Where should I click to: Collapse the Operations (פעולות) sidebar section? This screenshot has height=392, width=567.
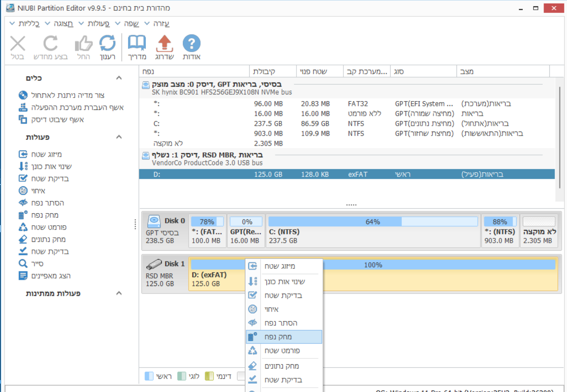tap(118, 137)
